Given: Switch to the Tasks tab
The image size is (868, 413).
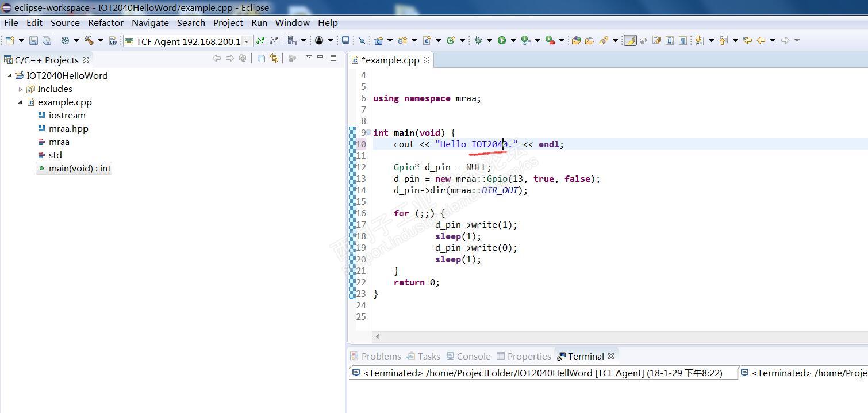Looking at the screenshot, I should (423, 356).
